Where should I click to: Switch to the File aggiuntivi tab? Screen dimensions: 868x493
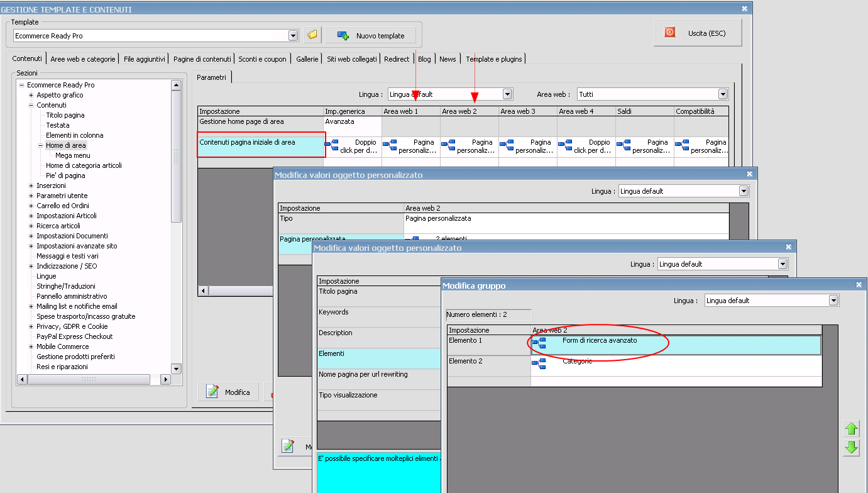tap(145, 59)
